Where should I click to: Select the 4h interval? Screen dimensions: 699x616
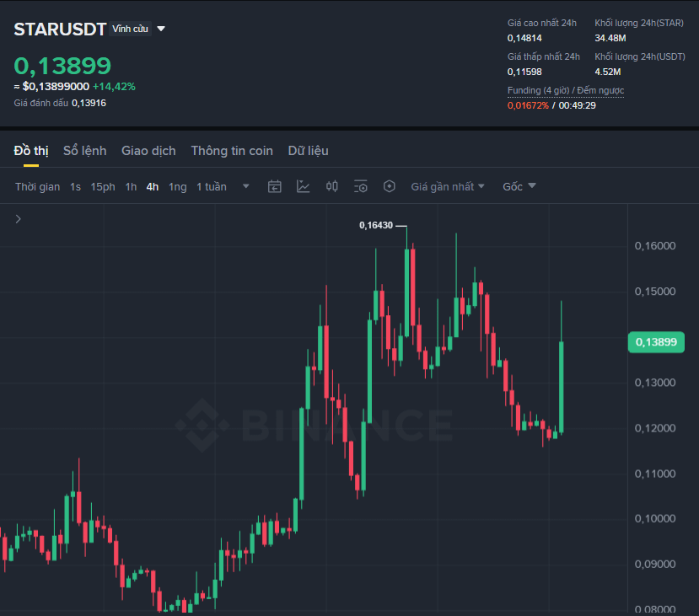(x=153, y=186)
